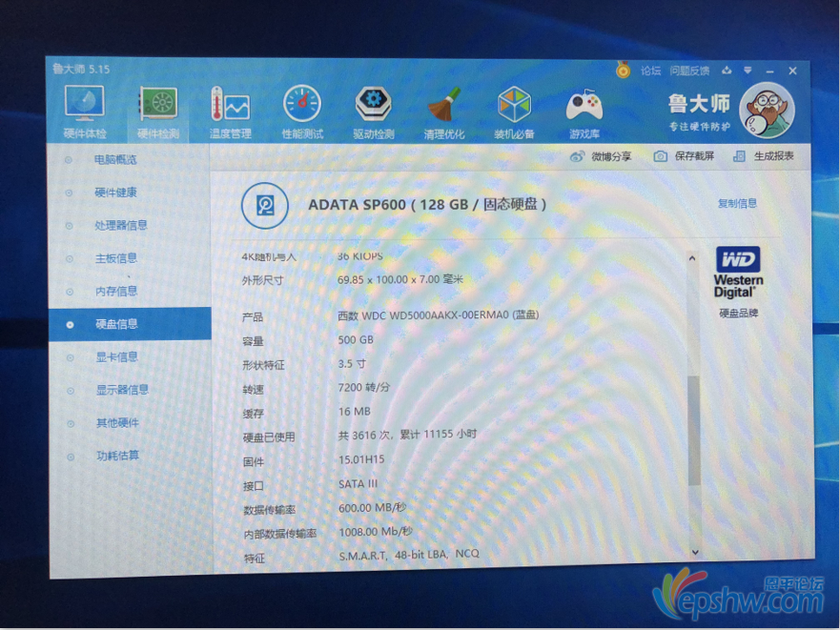
Task: Click scrollbar down arrow
Action: (695, 552)
